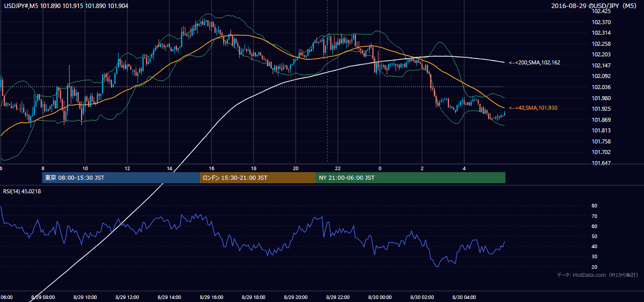Click hour marker 18 below price chart
The height and width of the screenshot is (302, 644).
253,169
